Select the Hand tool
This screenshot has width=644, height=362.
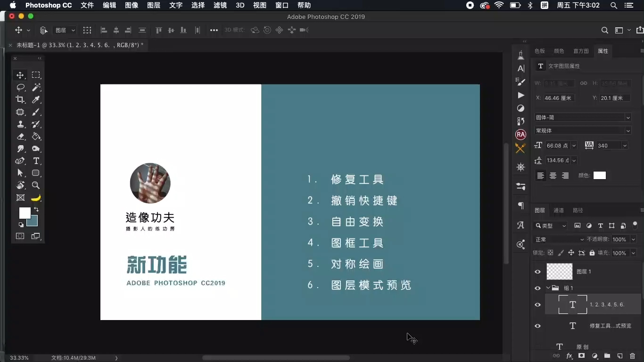tap(20, 185)
